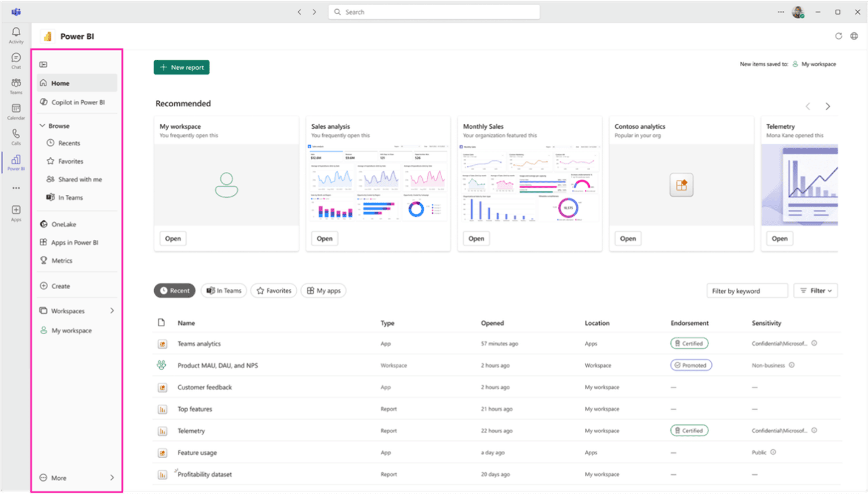Click the Calls phone icon

coord(16,135)
